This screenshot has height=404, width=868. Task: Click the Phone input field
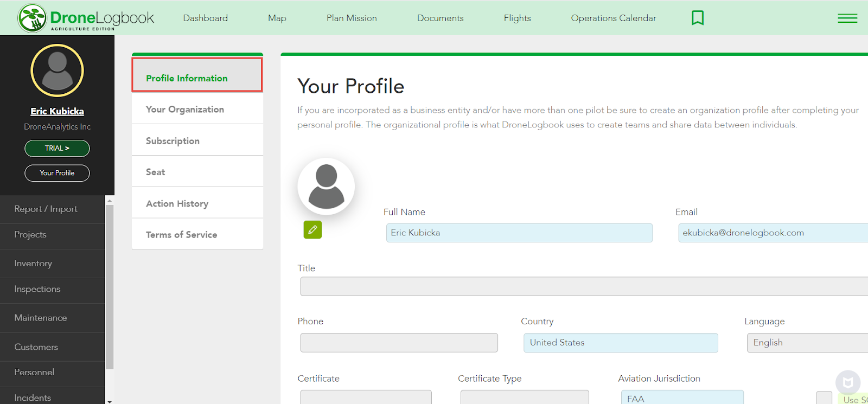399,343
